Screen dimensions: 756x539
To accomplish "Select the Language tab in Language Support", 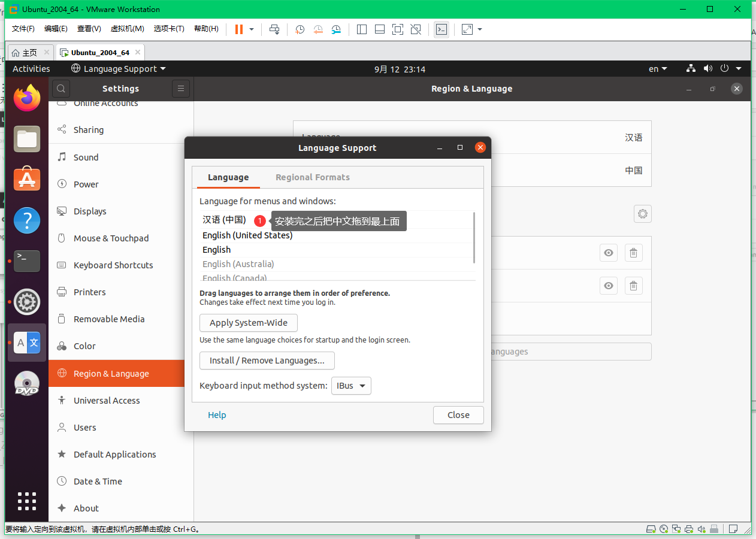I will click(x=228, y=177).
